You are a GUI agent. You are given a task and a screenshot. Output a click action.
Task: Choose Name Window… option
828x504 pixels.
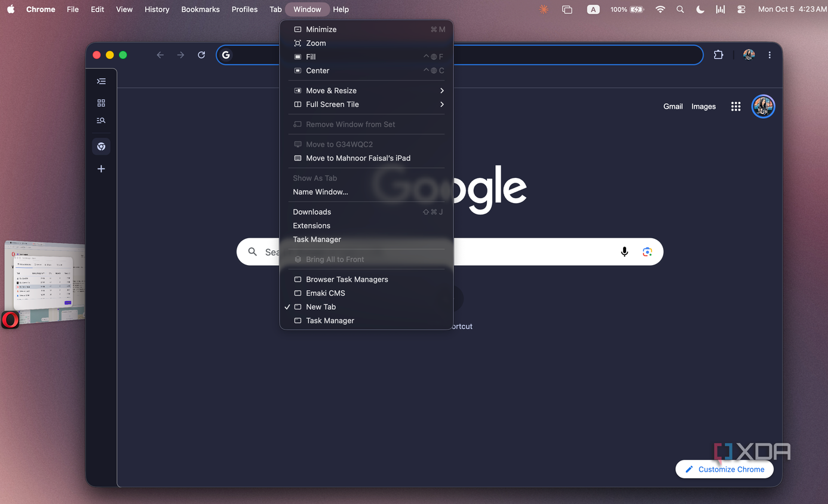tap(366, 192)
